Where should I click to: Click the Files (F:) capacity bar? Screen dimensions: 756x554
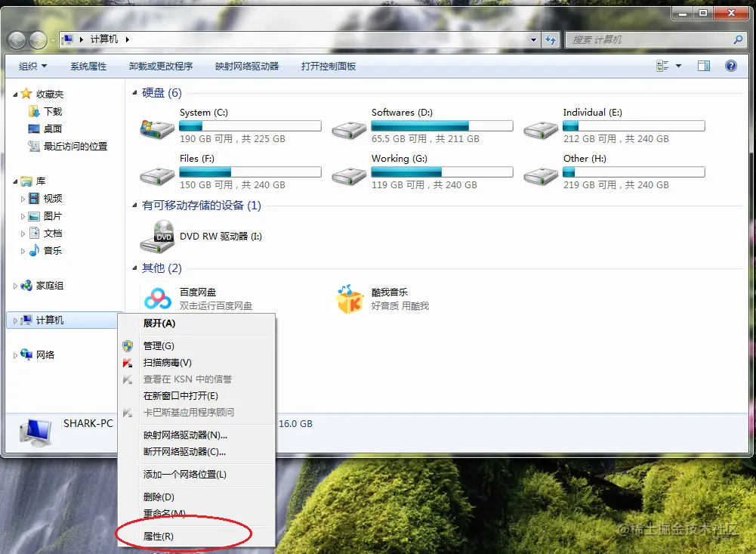[x=249, y=172]
